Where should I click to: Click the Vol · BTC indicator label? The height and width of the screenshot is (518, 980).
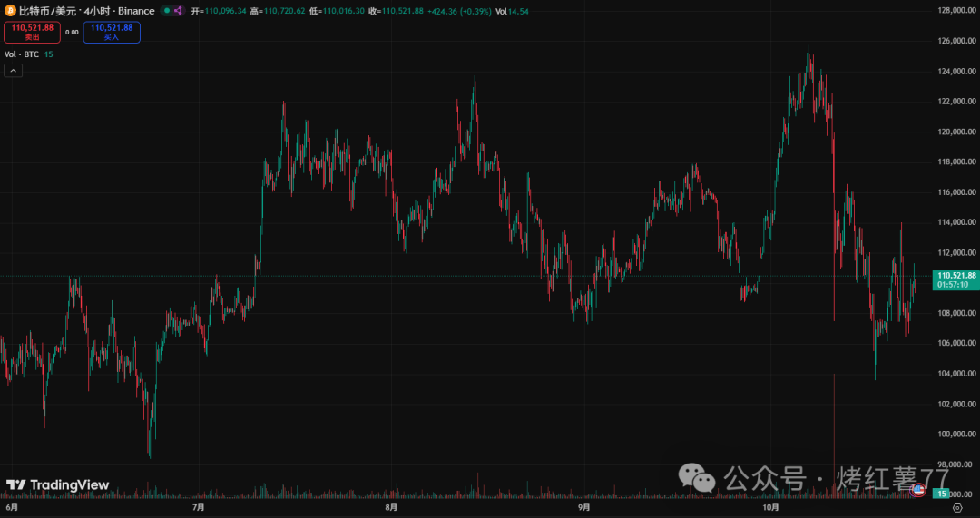[22, 54]
